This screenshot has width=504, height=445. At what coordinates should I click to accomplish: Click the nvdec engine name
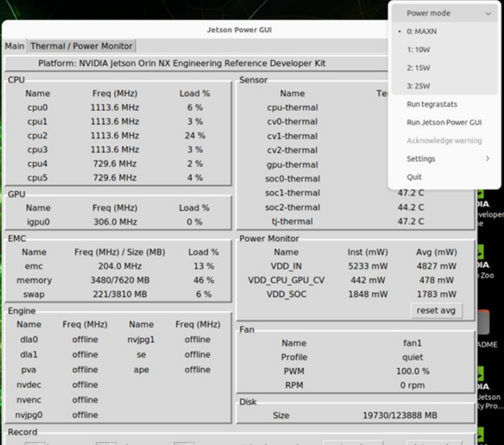point(29,384)
